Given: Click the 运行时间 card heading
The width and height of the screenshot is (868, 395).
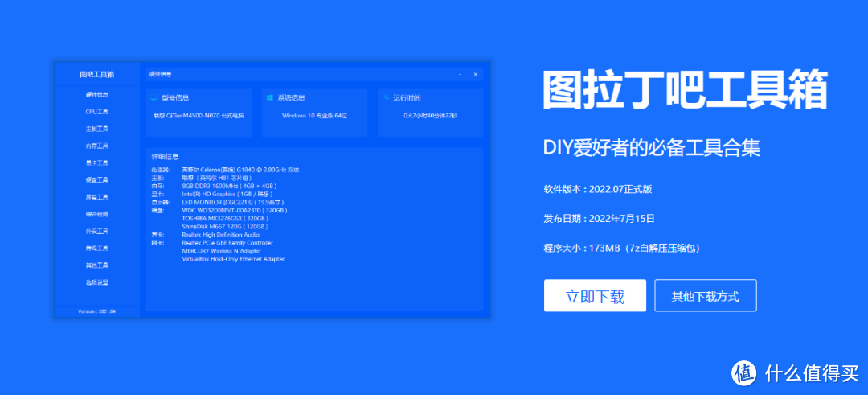Looking at the screenshot, I should (x=407, y=98).
